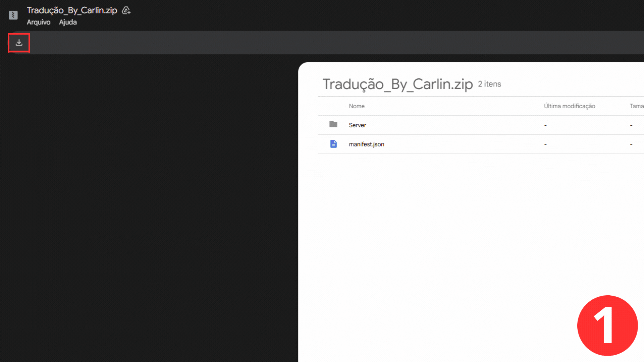Screen dimensions: 644x362
Task: Click the add-to-Drive shortcut icon
Action: pyautogui.click(x=126, y=10)
